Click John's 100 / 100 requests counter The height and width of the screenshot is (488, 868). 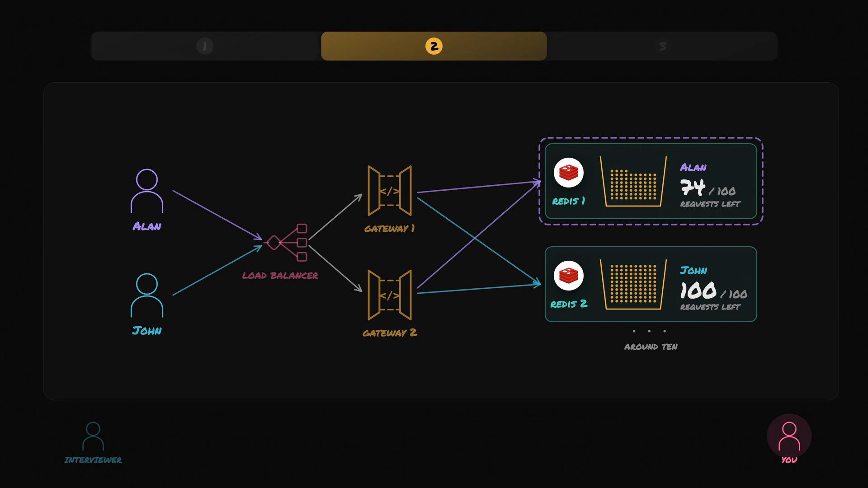point(714,291)
